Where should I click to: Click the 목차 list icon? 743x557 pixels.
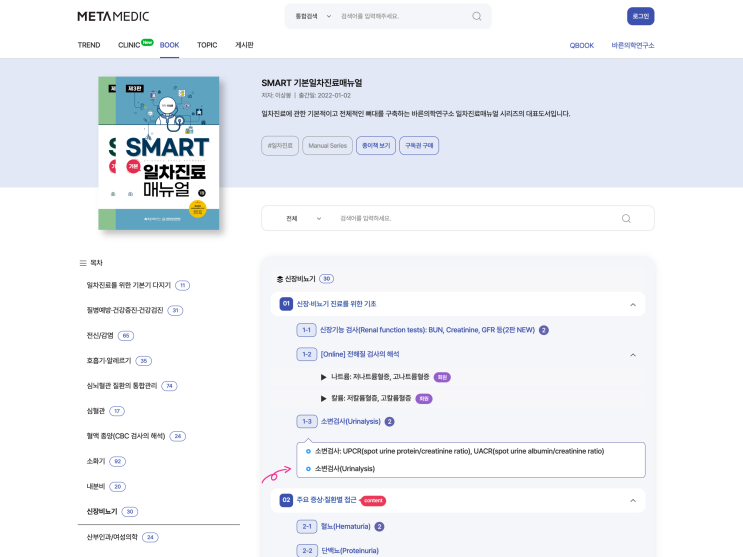(x=83, y=263)
